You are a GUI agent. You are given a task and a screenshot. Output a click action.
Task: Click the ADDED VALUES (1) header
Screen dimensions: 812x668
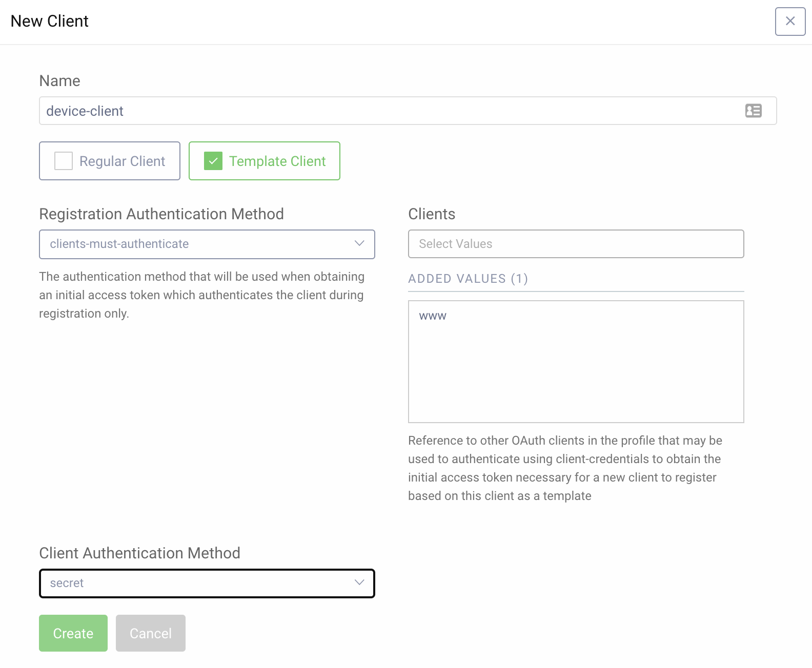point(468,279)
